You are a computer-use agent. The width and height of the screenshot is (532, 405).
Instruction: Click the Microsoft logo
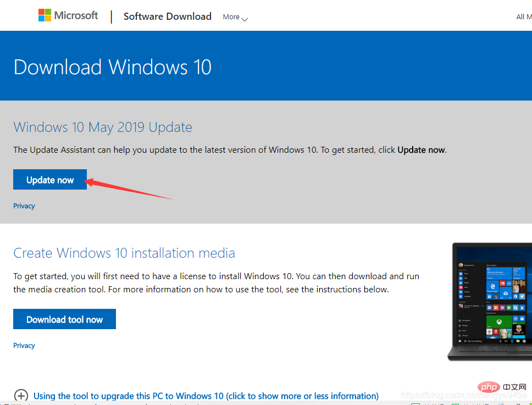pyautogui.click(x=68, y=15)
